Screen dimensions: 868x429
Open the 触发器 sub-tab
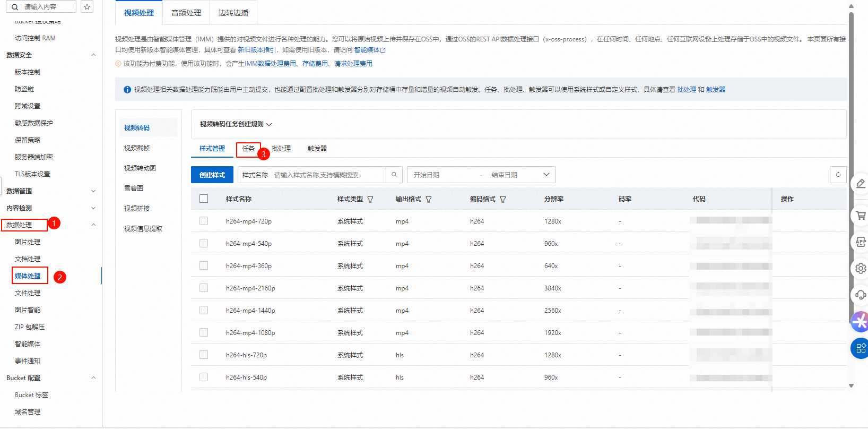click(x=317, y=149)
